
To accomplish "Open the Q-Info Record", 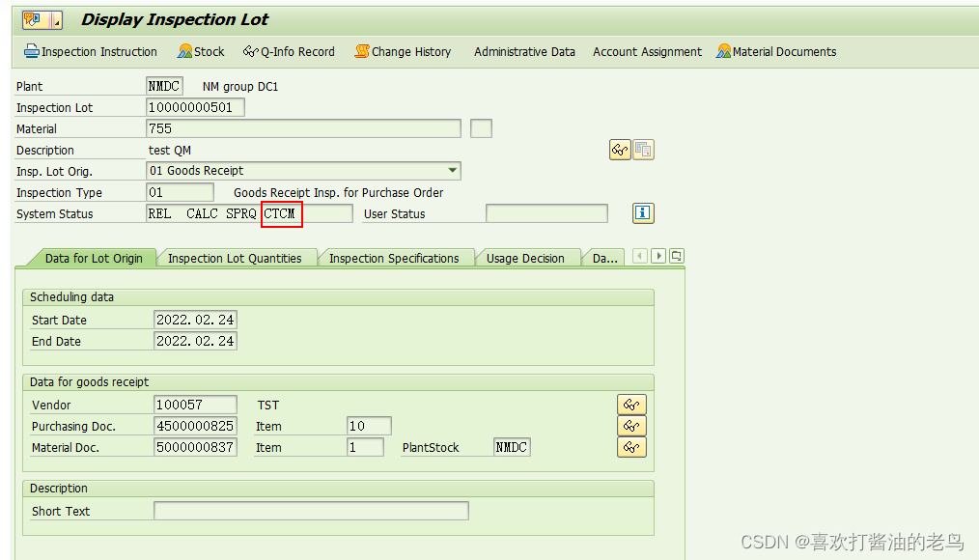I will [289, 51].
